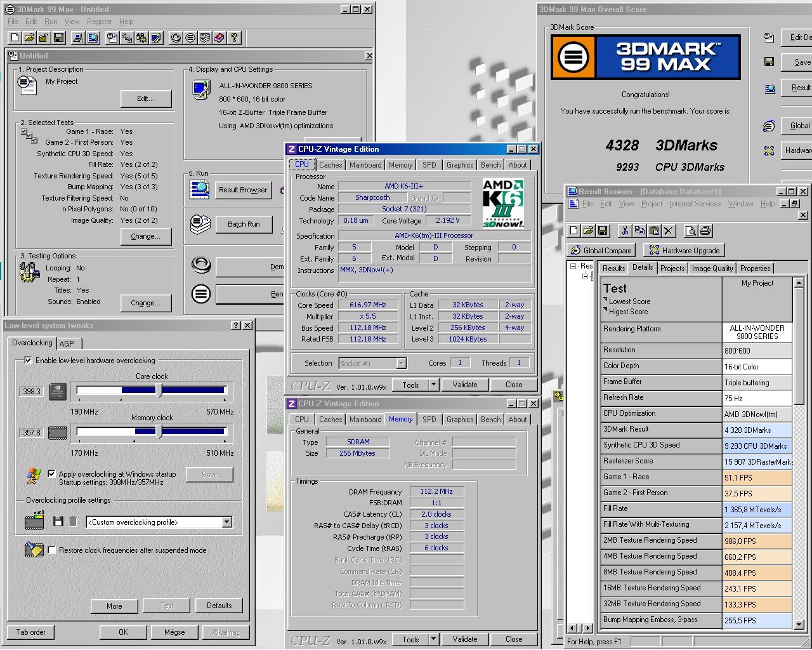812x650 pixels.
Task: Click the Print icon in Result Browser toolbar
Action: click(705, 230)
